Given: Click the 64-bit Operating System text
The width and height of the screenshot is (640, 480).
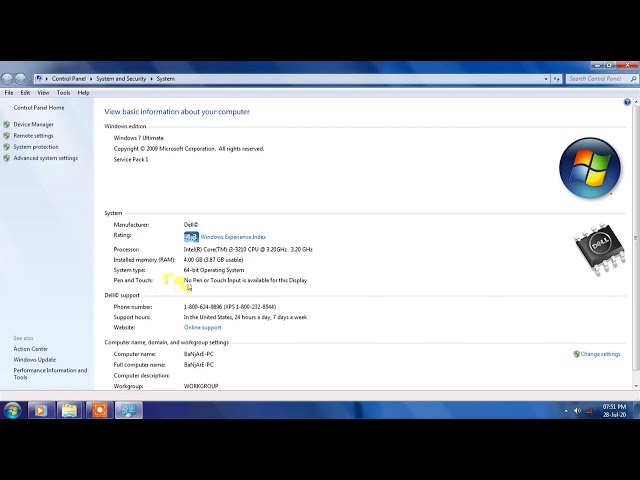Looking at the screenshot, I should pyautogui.click(x=214, y=270).
